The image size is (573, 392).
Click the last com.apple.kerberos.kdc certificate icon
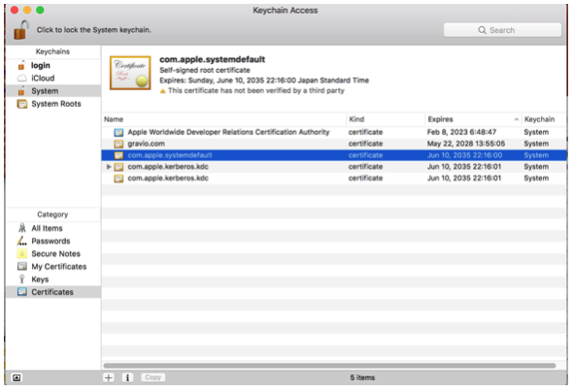coord(118,179)
